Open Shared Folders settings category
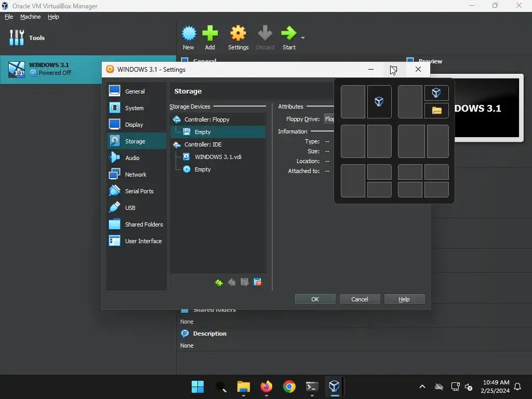 [x=137, y=224]
